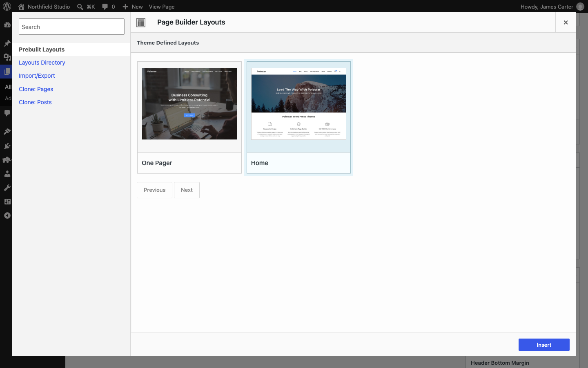
Task: Open the elephant icon in sidebar
Action: click(7, 159)
